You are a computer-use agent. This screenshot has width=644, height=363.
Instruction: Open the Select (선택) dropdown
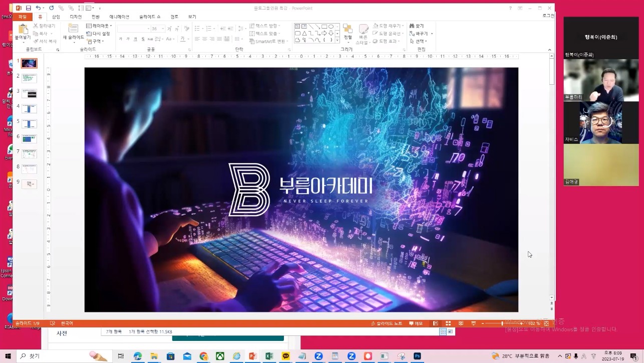[418, 41]
